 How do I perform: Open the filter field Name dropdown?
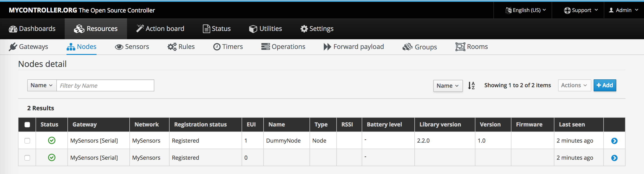42,85
